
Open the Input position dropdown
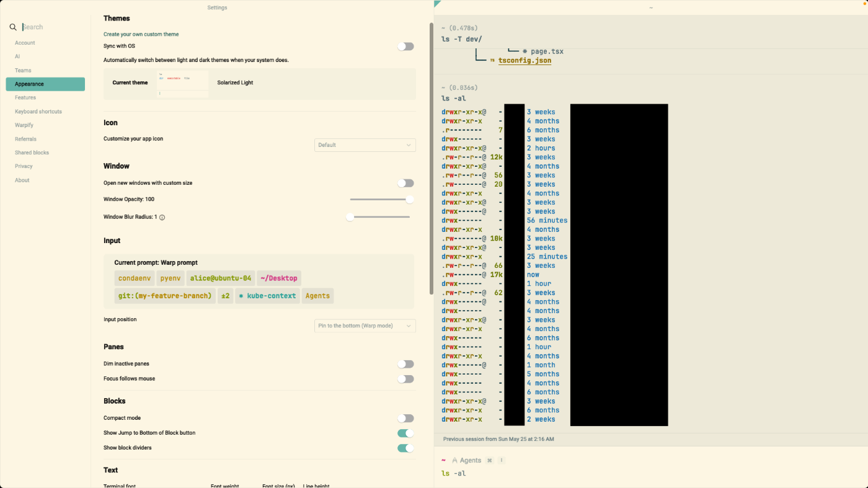click(365, 326)
